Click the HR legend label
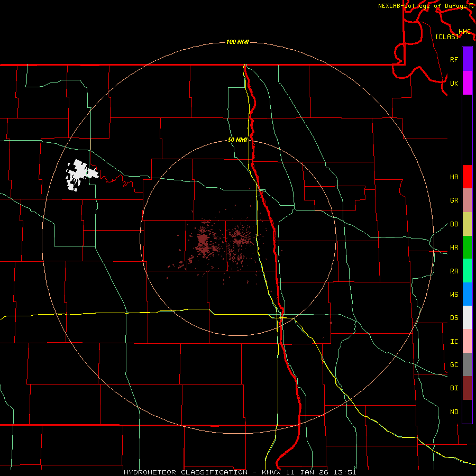The image size is (476, 476). pyautogui.click(x=454, y=248)
